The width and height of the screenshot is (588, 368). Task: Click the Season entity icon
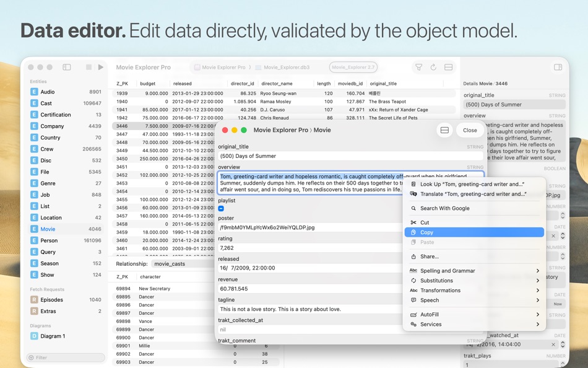pyautogui.click(x=34, y=263)
